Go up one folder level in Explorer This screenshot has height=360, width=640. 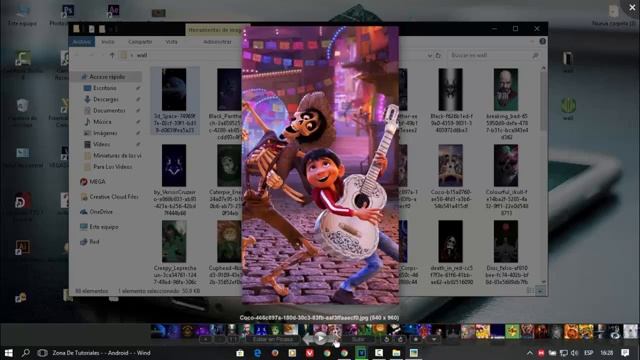[x=112, y=55]
